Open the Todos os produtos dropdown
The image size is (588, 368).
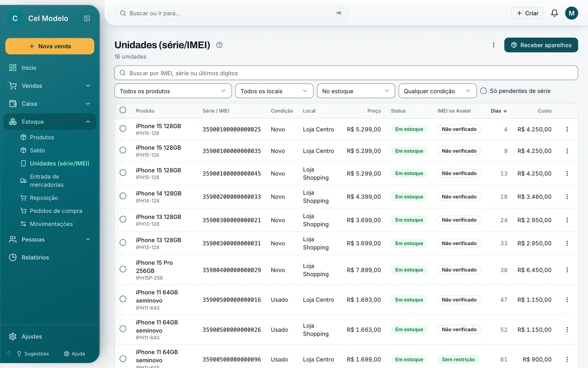(173, 91)
